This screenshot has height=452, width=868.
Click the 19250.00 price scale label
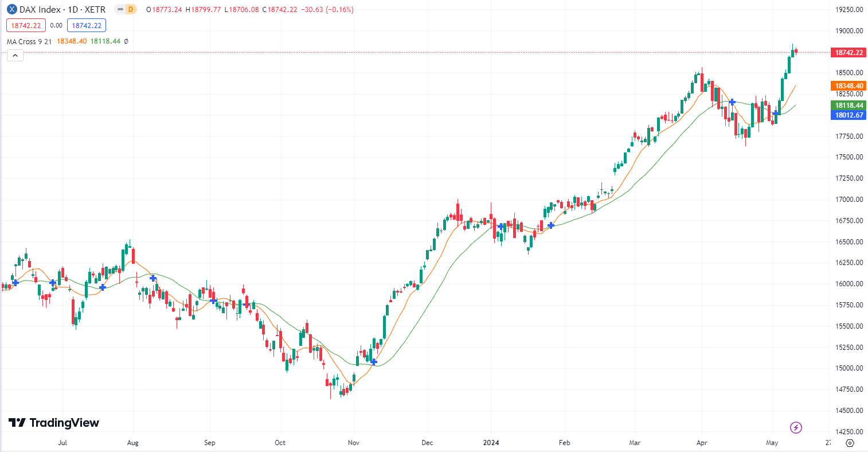point(849,10)
